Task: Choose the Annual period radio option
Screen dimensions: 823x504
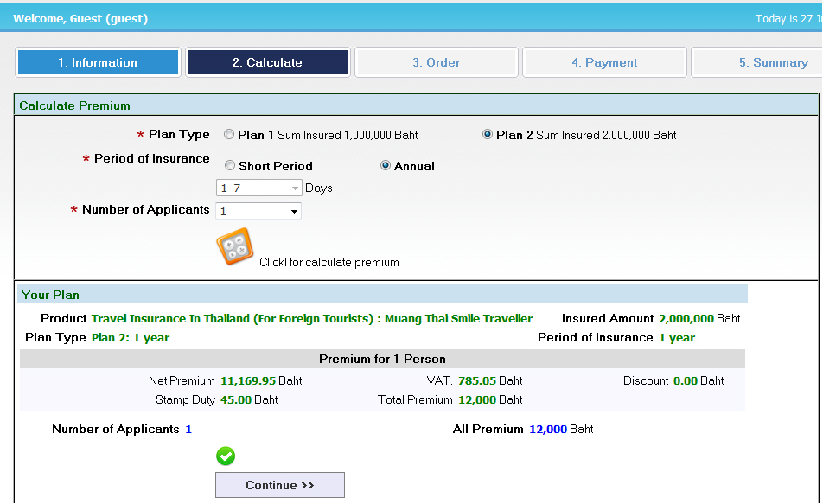Action: (x=386, y=166)
